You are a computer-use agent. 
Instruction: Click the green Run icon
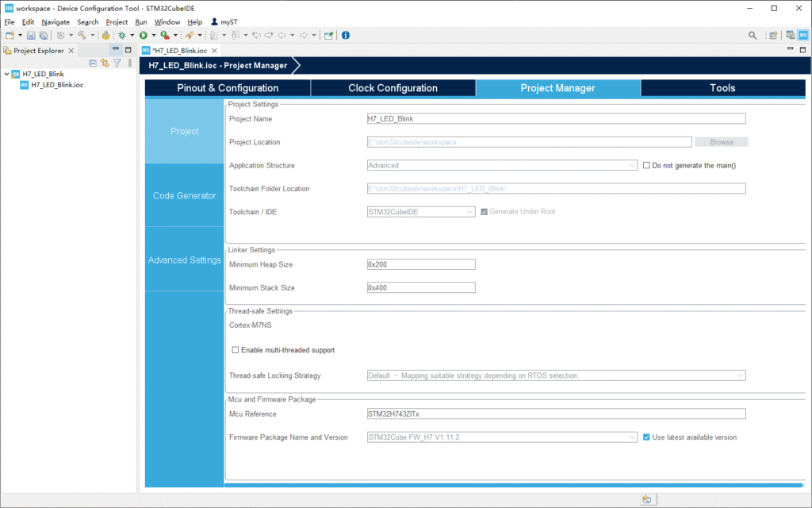pyautogui.click(x=144, y=35)
